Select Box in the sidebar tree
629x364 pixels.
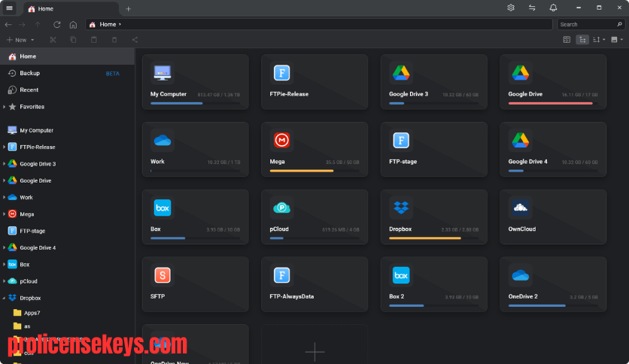pyautogui.click(x=67, y=265)
